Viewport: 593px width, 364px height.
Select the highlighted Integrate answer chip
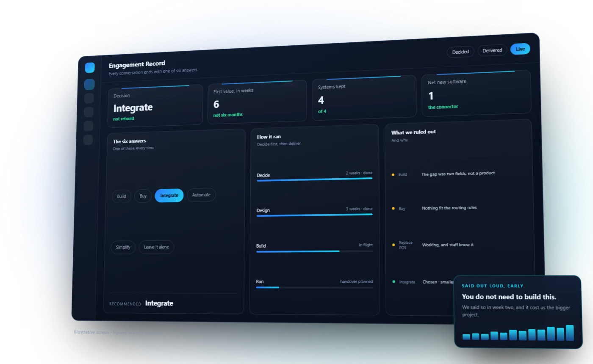coord(169,196)
